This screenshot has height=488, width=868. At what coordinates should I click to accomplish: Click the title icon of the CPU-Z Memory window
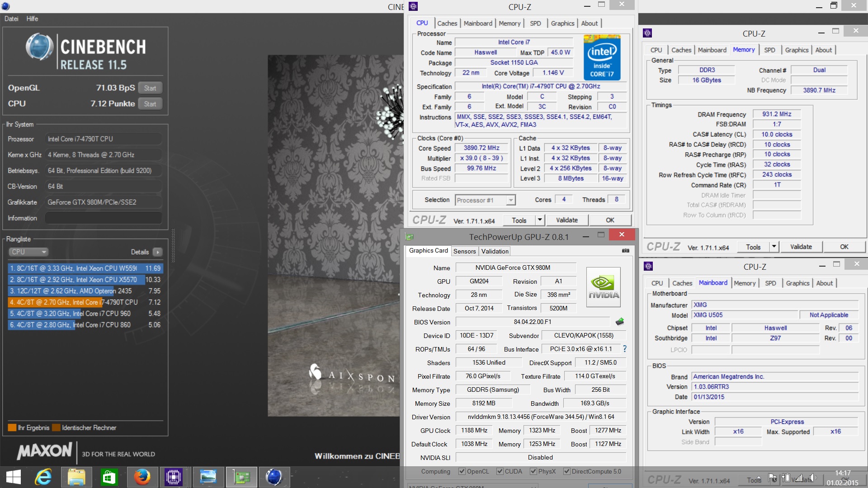click(x=647, y=33)
